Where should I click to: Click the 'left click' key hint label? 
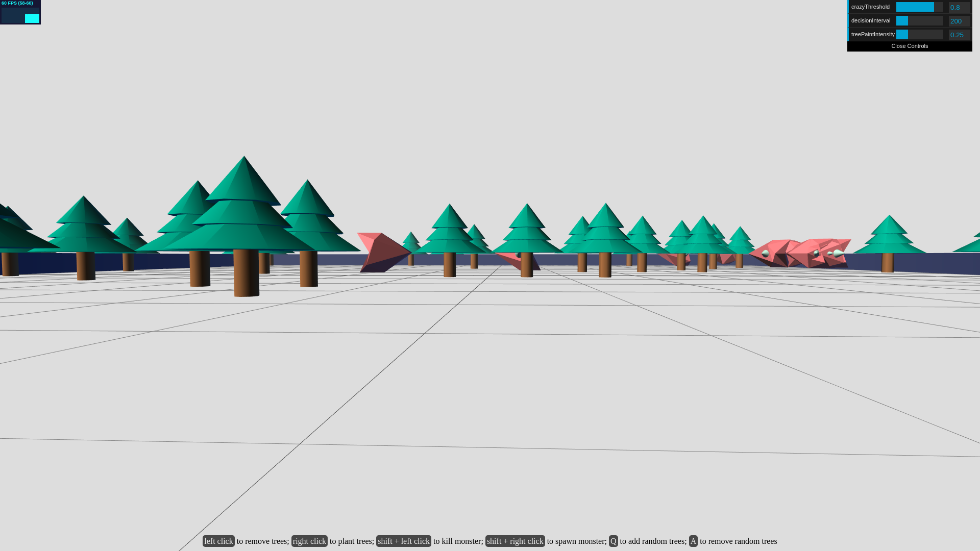coord(218,541)
